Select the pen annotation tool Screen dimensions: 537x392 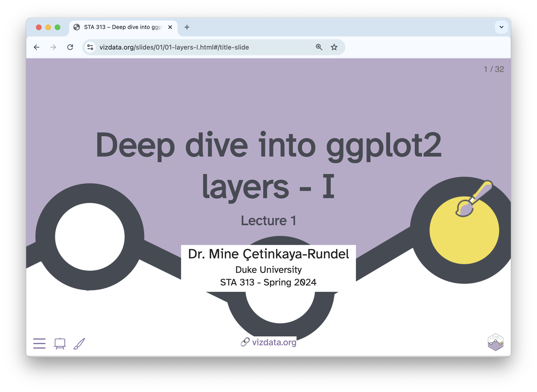79,343
